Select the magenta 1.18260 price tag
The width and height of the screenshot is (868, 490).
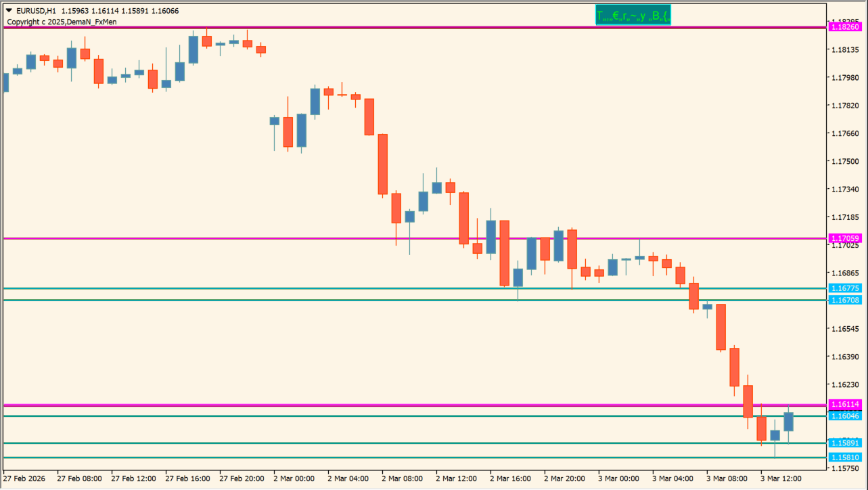coord(845,27)
